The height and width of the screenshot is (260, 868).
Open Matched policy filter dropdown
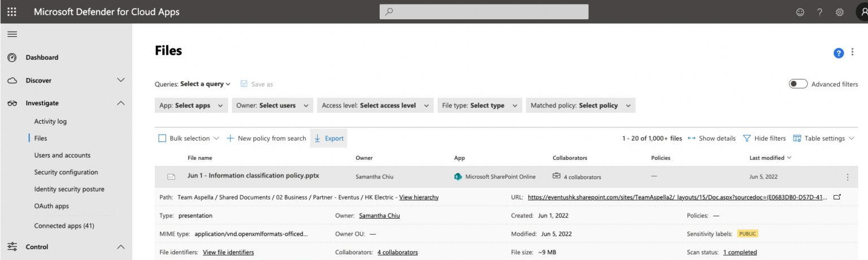pos(580,106)
